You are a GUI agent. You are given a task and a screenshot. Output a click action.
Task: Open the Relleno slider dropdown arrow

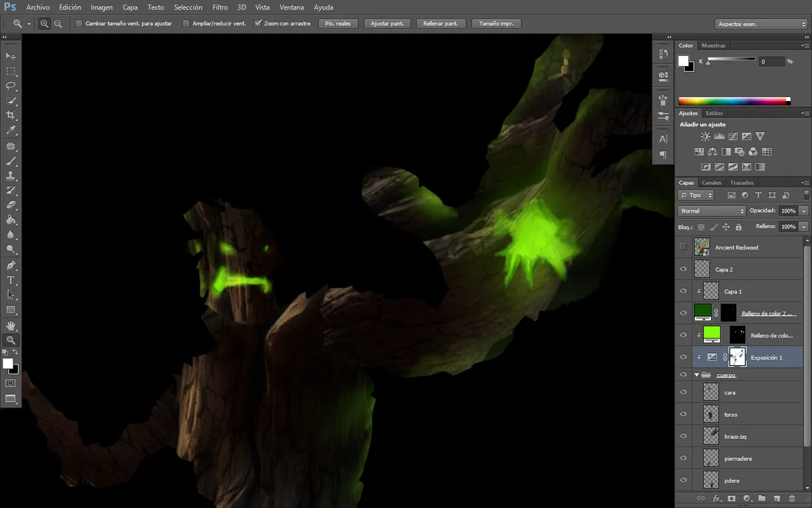tap(804, 227)
